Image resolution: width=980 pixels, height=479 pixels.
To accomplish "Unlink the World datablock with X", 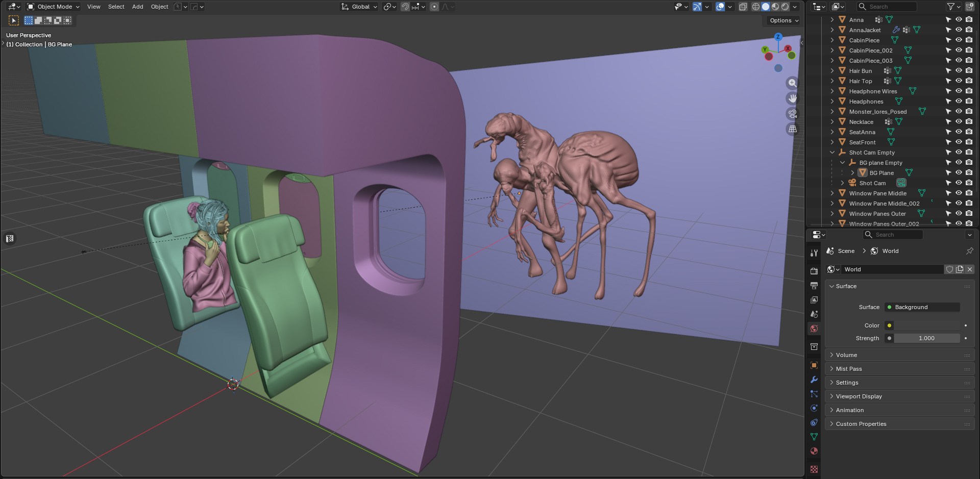I will pyautogui.click(x=970, y=269).
